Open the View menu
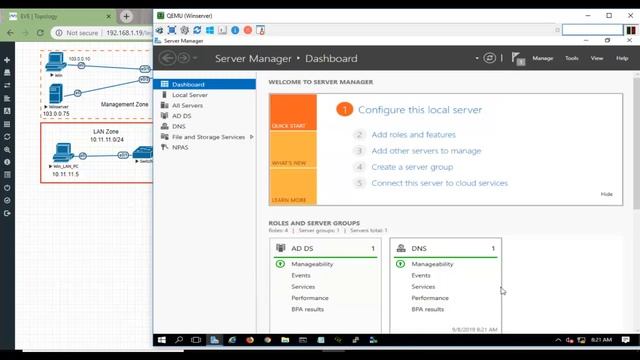The height and width of the screenshot is (360, 640). point(597,58)
